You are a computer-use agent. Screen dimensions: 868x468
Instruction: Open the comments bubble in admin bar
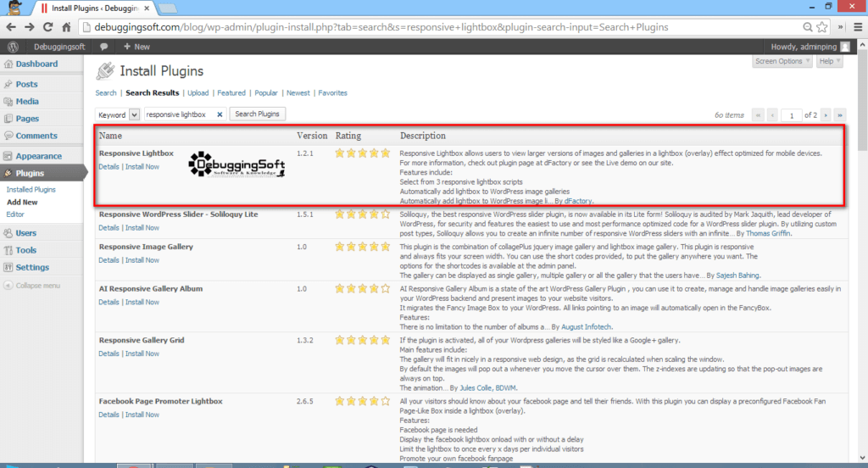tap(104, 47)
